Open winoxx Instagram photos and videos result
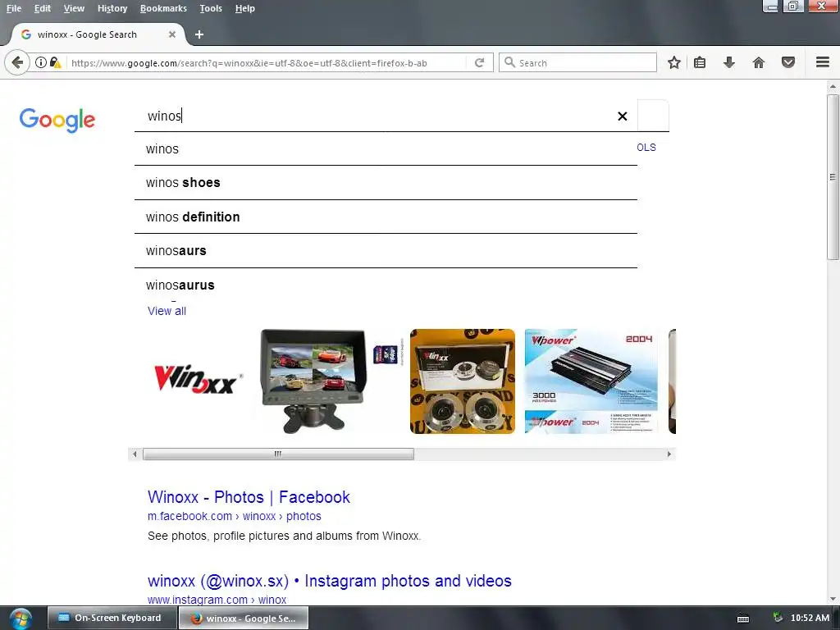 tap(330, 582)
